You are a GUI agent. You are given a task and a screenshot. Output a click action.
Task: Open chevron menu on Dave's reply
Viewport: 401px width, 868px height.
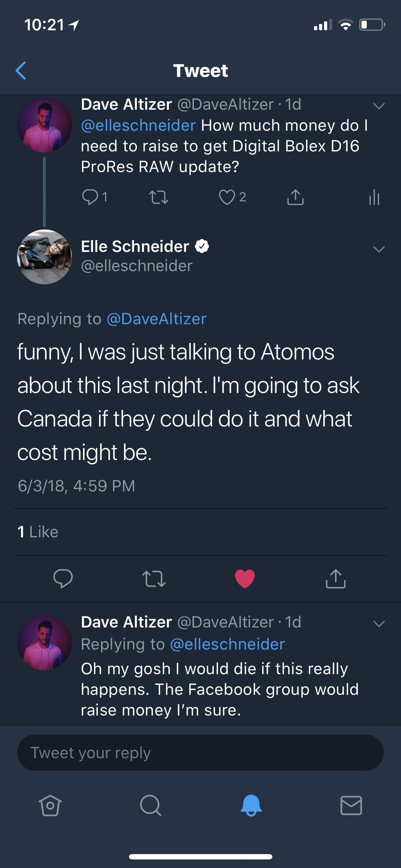(379, 624)
